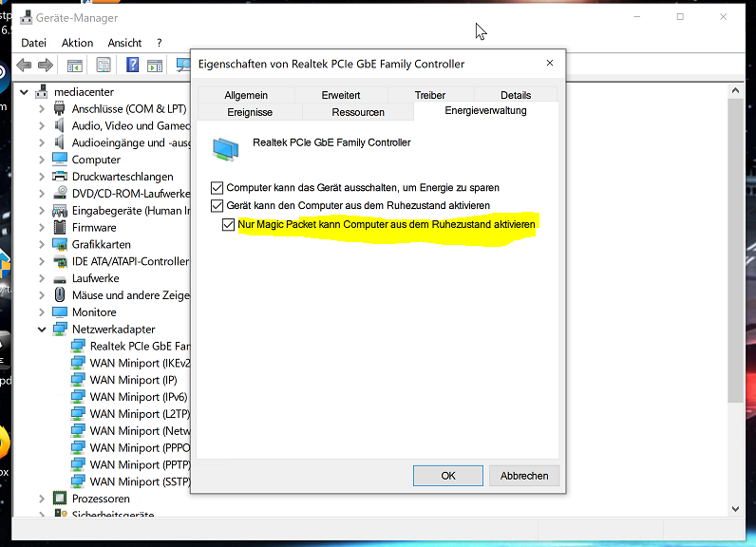Collapse the mediacenter root node
Screen dimensions: 756x547
coord(24,92)
